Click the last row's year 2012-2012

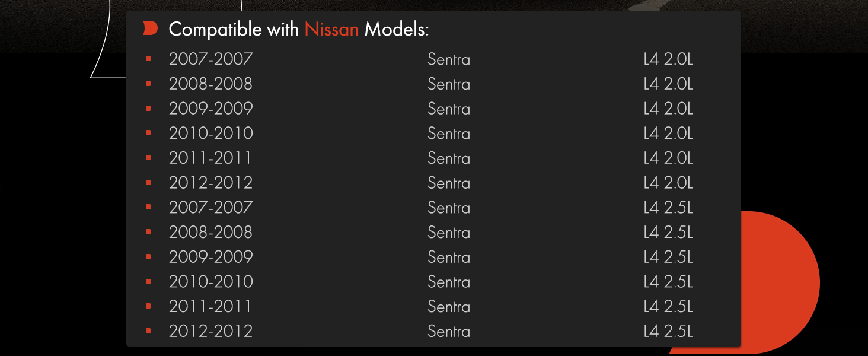click(x=210, y=332)
